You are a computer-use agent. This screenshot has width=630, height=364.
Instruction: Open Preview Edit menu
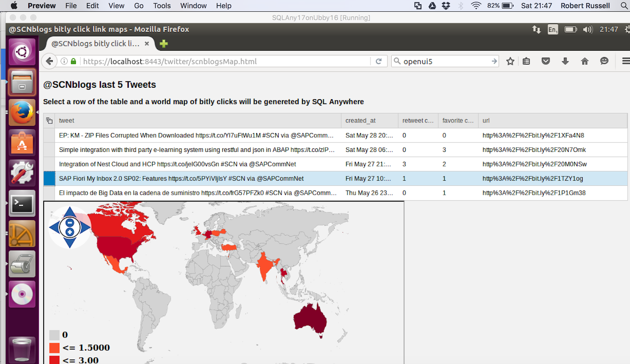point(93,6)
